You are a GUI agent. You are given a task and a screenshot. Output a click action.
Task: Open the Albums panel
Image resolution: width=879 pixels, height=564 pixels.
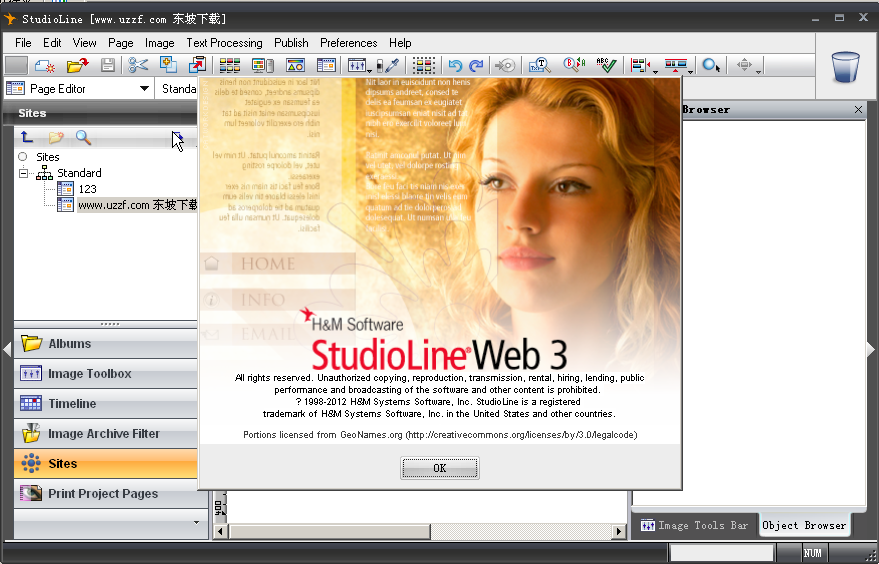coord(105,344)
